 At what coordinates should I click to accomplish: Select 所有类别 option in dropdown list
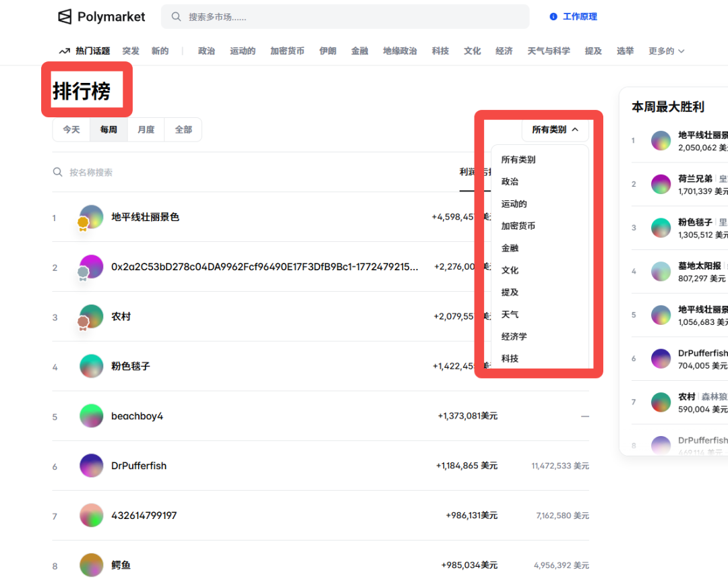pyautogui.click(x=518, y=159)
